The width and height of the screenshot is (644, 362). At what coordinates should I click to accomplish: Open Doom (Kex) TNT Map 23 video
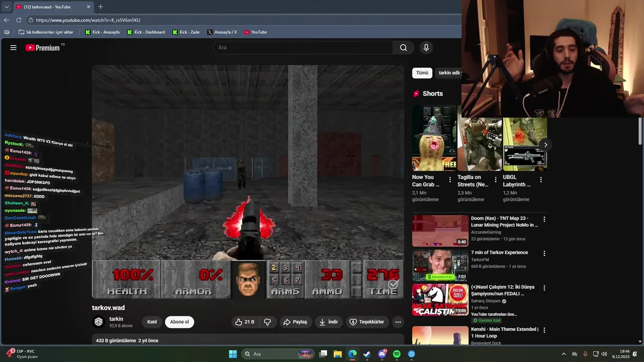click(x=440, y=231)
